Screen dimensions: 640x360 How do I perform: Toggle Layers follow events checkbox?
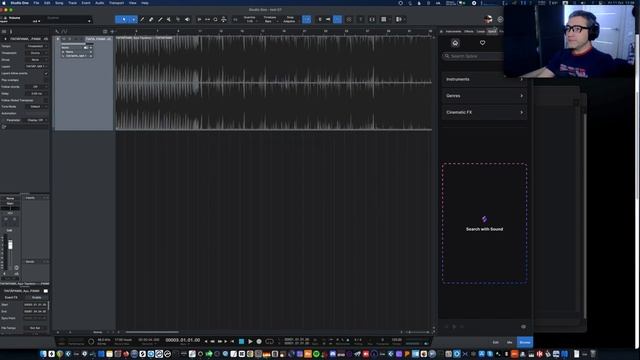[45, 73]
